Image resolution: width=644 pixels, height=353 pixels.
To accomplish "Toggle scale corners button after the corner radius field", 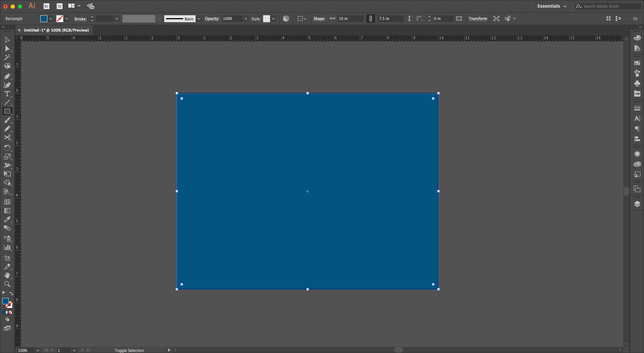I will pos(459,19).
